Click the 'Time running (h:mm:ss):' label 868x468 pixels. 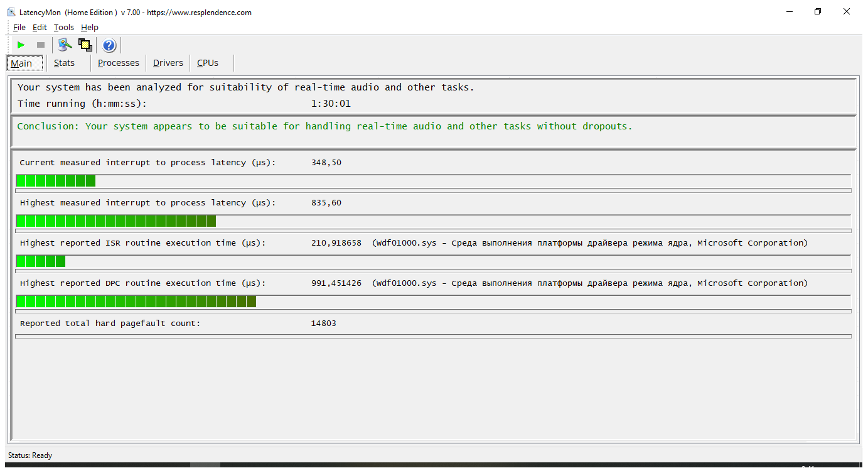(x=82, y=104)
